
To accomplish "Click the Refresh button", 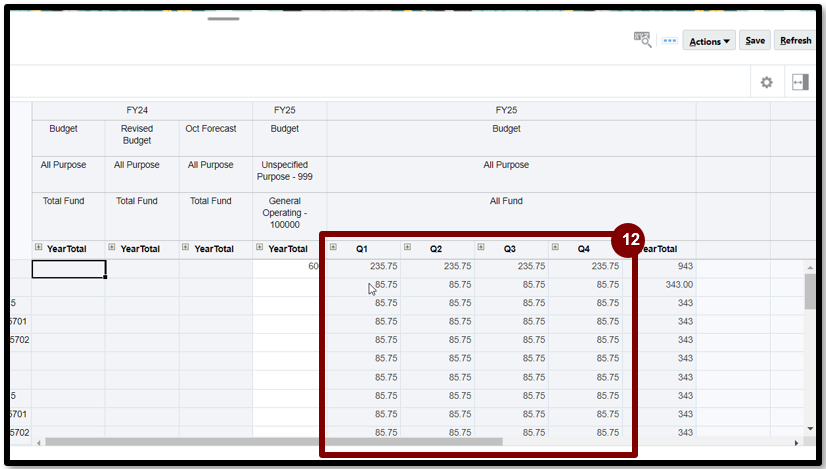I will point(796,41).
